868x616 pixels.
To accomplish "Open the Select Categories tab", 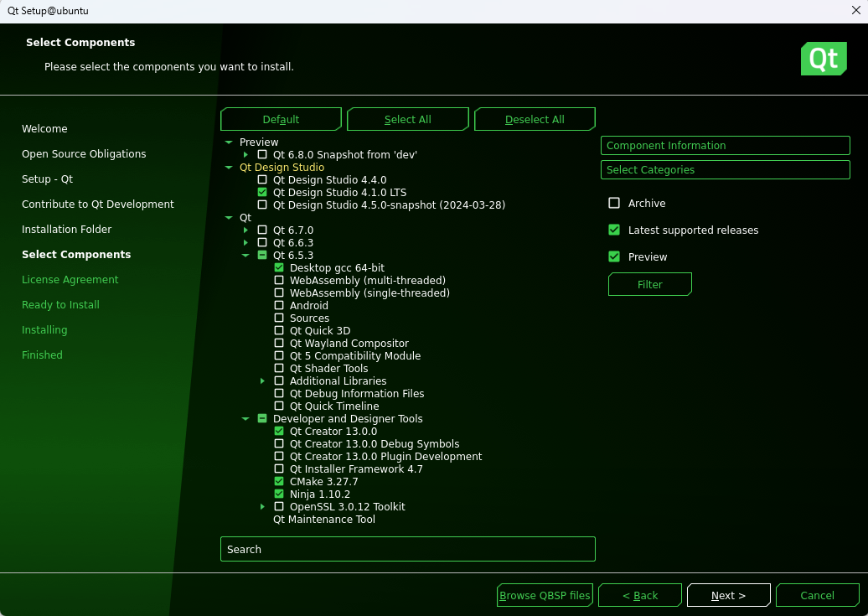I will [725, 170].
